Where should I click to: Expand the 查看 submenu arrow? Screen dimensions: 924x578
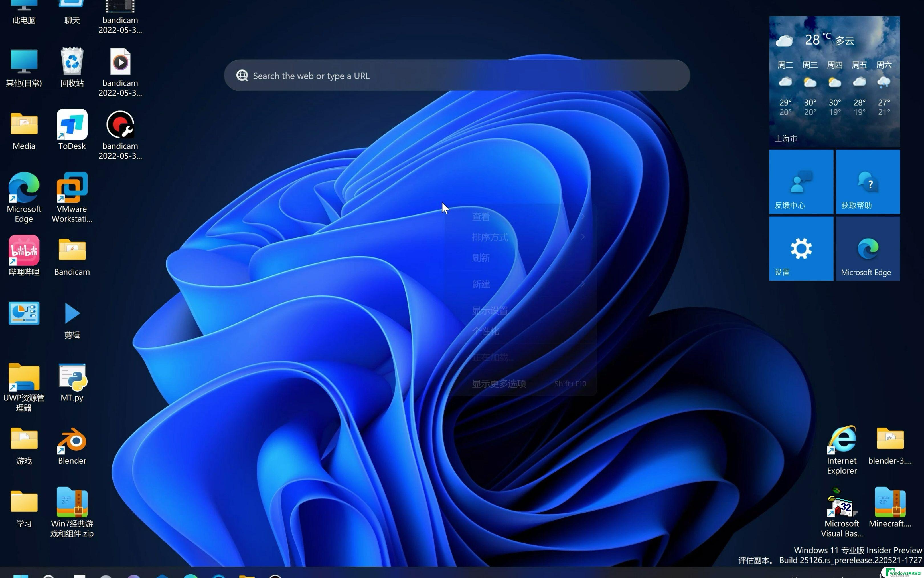583,216
